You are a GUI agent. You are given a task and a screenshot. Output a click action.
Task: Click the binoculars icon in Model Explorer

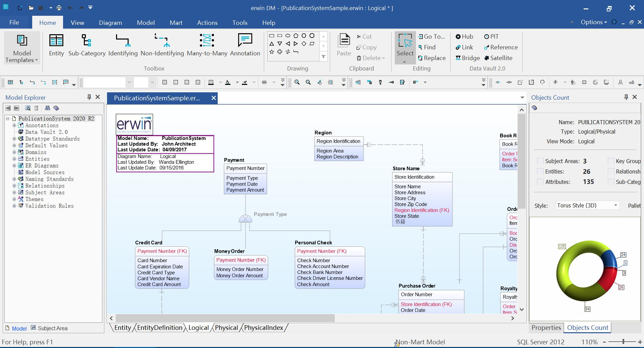click(47, 108)
